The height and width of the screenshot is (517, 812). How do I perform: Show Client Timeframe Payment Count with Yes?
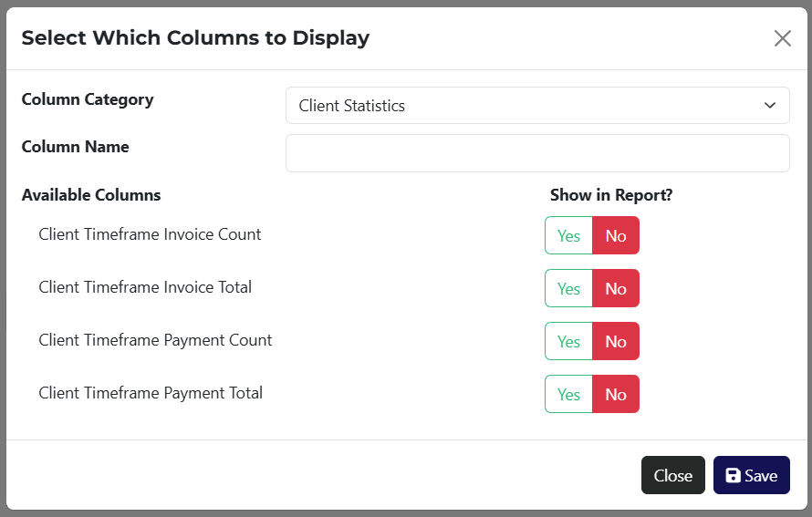[x=568, y=341]
